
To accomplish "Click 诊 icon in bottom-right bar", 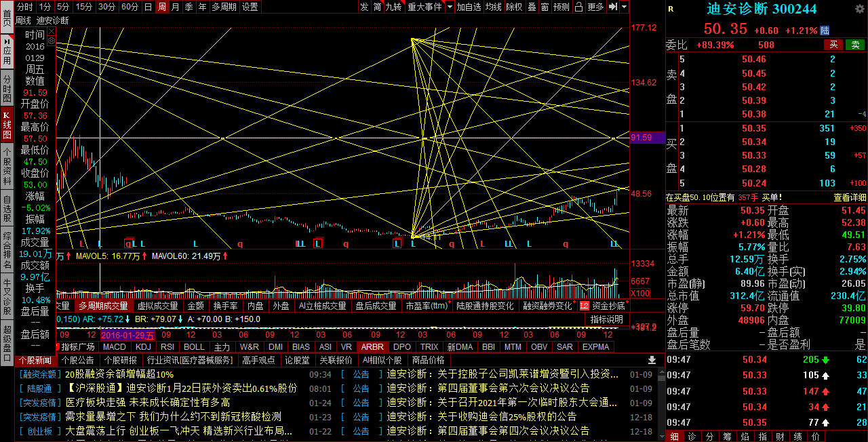I will 692,437.
